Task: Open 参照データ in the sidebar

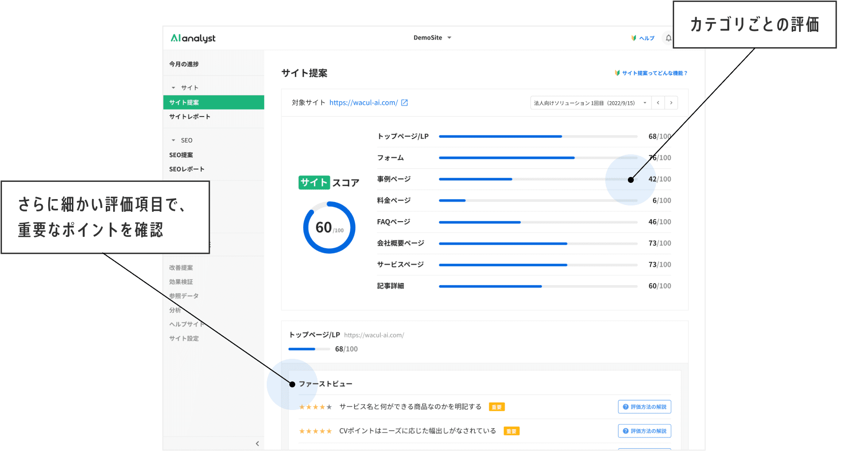Action: [184, 296]
